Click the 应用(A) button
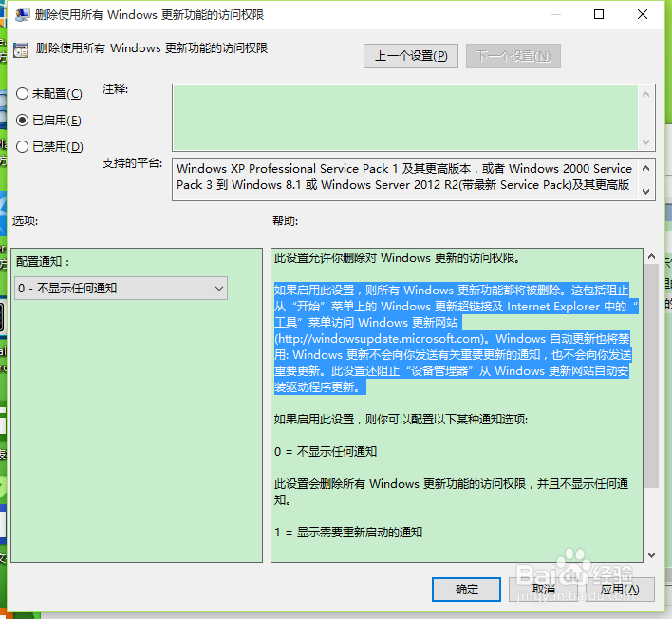 coord(620,590)
